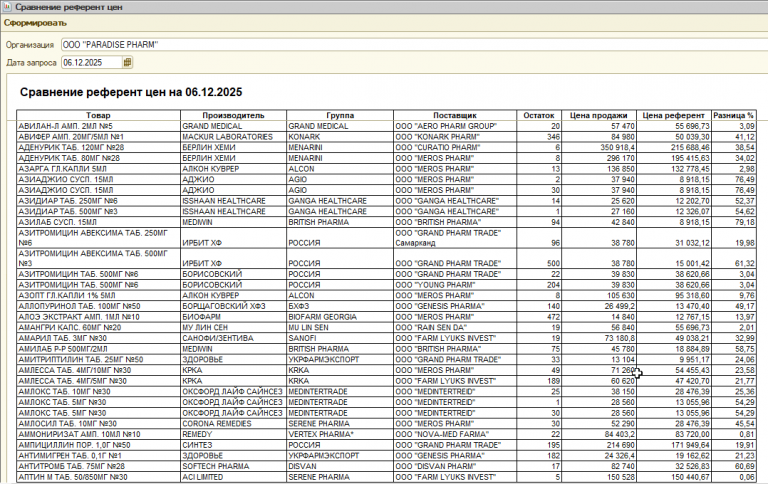The height and width of the screenshot is (484, 768).
Task: Select cell АДЕНУРИК ТАБ. 120МГ №28
Action: pos(98,147)
